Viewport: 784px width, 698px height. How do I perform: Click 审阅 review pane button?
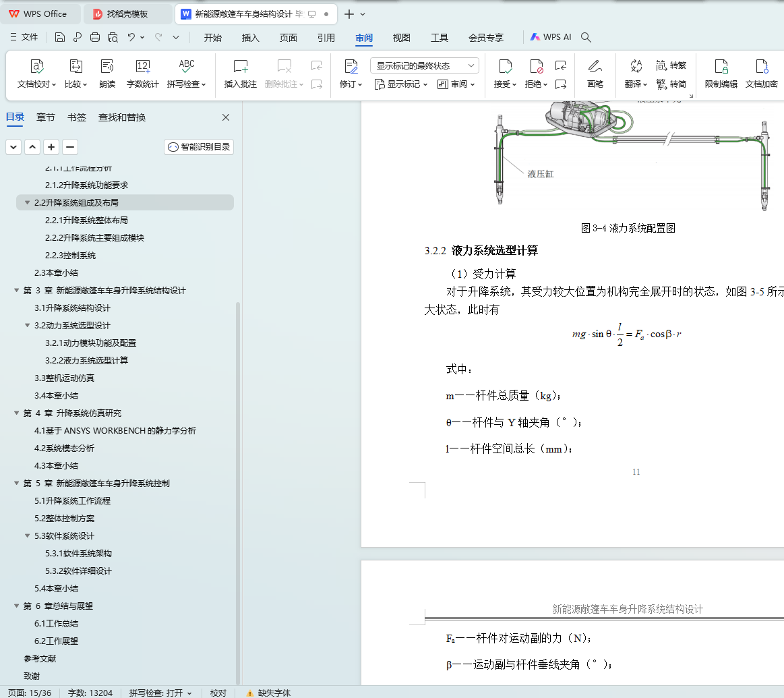(x=456, y=84)
